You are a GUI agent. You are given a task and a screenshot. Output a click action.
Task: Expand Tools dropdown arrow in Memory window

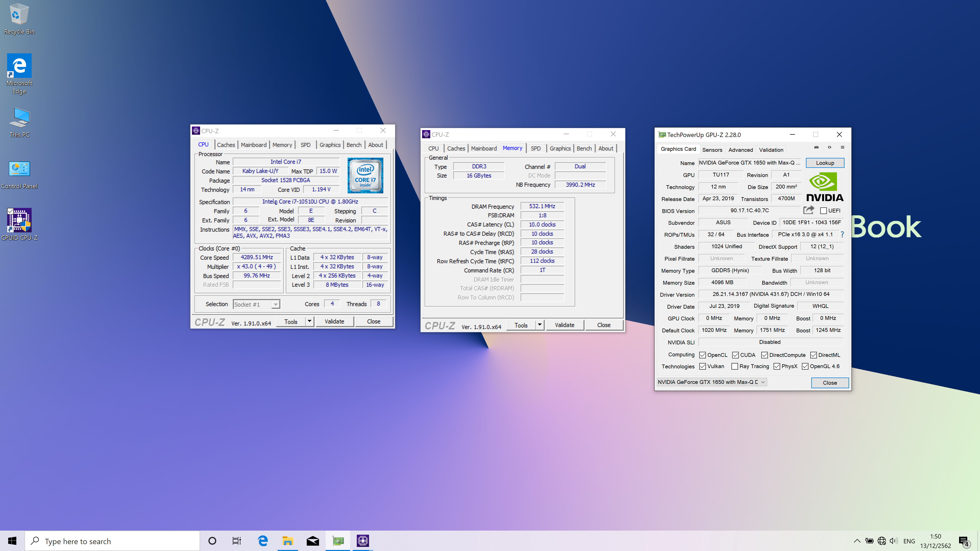click(x=540, y=325)
